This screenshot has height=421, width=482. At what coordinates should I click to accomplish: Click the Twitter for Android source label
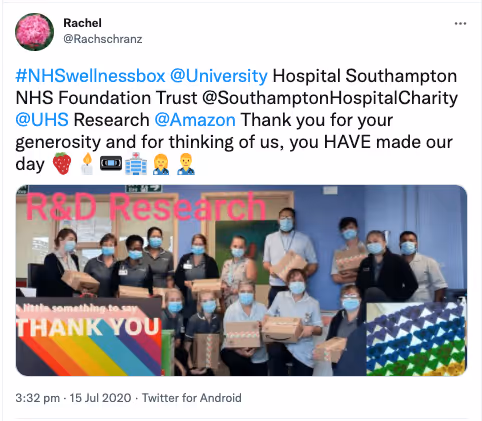pos(192,398)
